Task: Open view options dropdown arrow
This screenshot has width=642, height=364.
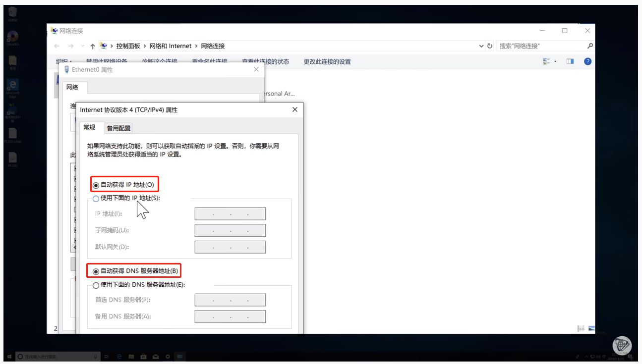Action: pos(556,61)
